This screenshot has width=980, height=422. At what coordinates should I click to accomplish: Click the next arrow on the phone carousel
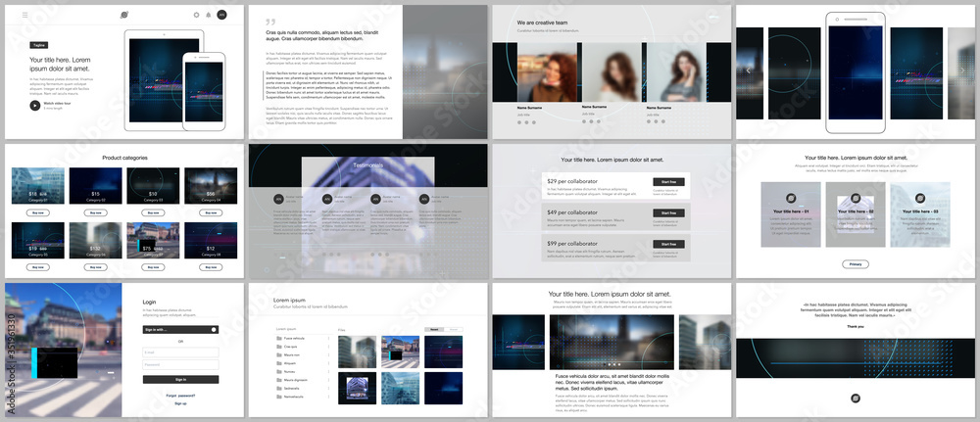962,70
